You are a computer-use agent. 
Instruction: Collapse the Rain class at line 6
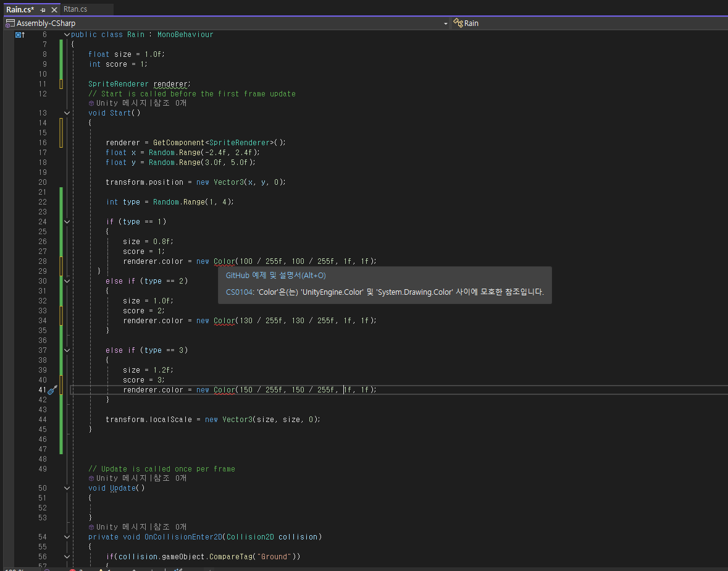pyautogui.click(x=67, y=35)
